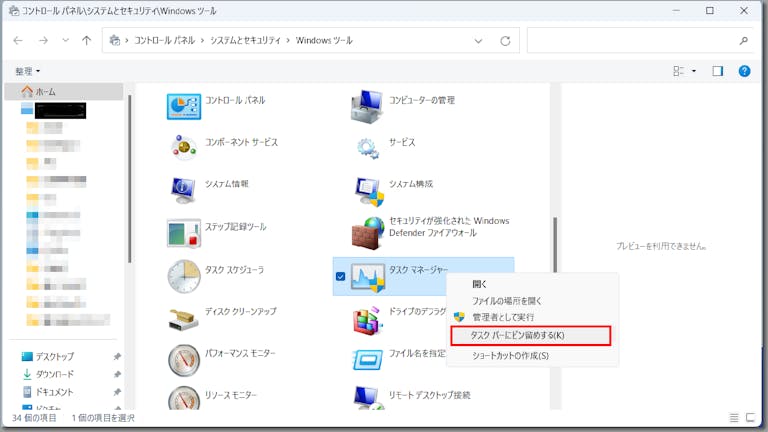
Task: Open the コントロール パネル icon
Action: [184, 106]
